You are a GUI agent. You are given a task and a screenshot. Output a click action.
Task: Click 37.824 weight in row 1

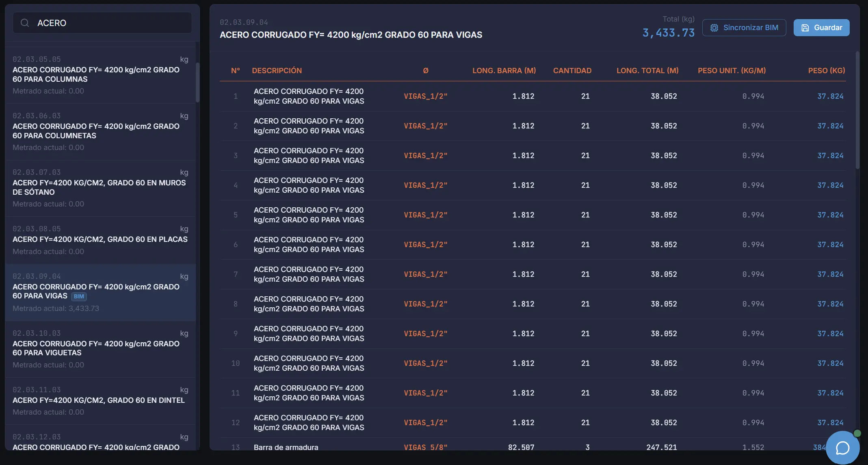(x=830, y=96)
